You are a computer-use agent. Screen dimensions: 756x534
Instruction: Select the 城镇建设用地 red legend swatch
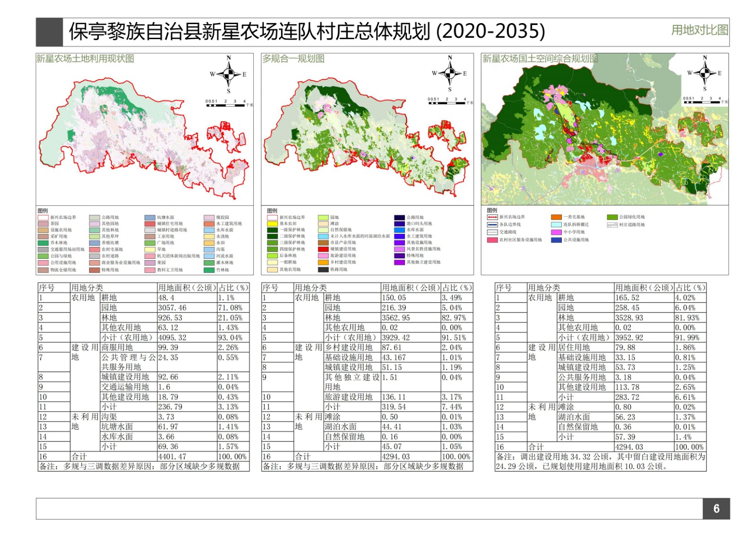(323, 249)
